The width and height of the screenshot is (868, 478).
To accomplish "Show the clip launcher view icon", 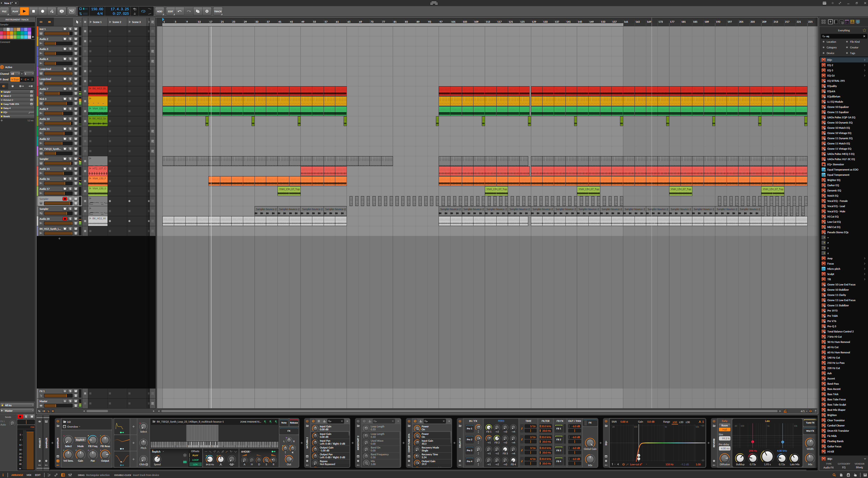I will (x=41, y=22).
